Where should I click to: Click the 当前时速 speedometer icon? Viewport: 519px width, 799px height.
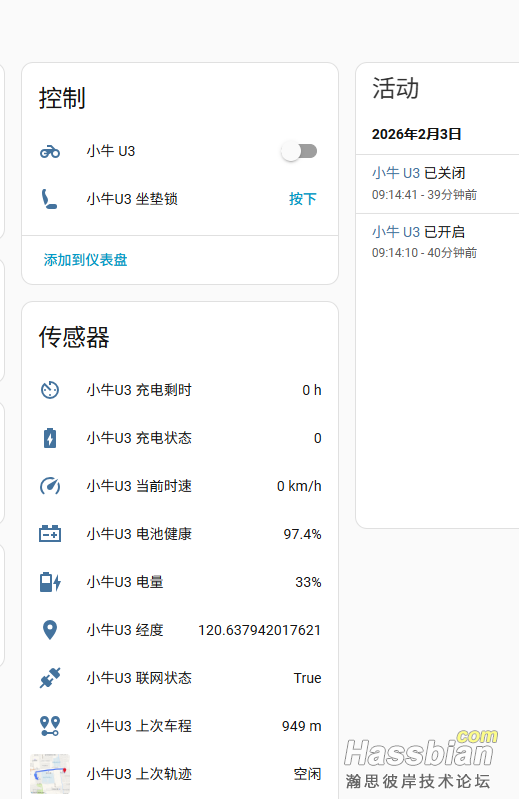pyautogui.click(x=50, y=486)
